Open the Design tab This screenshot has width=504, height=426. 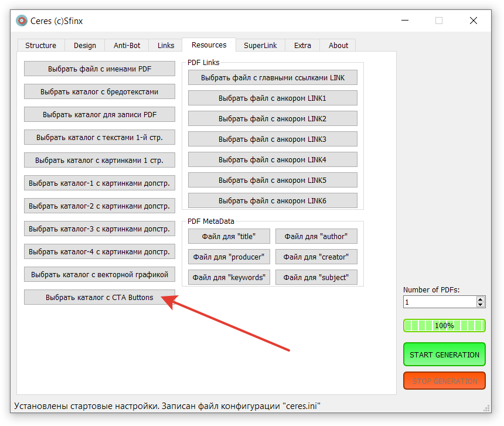[85, 45]
